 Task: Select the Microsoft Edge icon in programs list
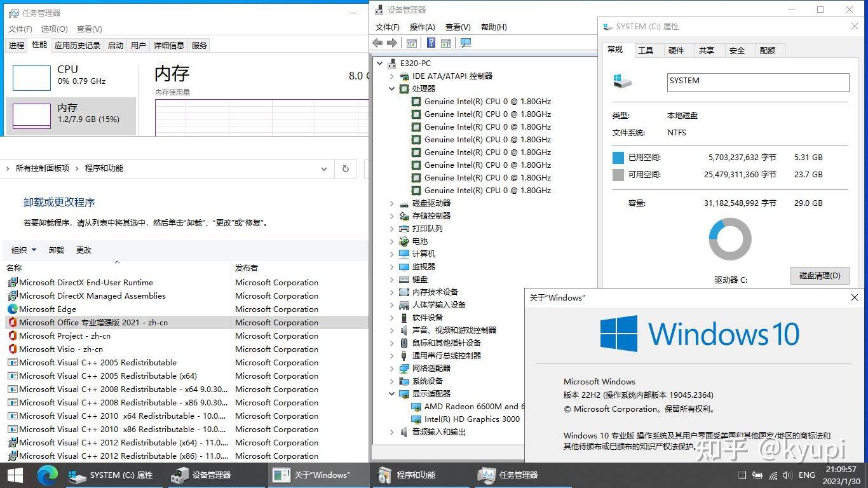[13, 309]
